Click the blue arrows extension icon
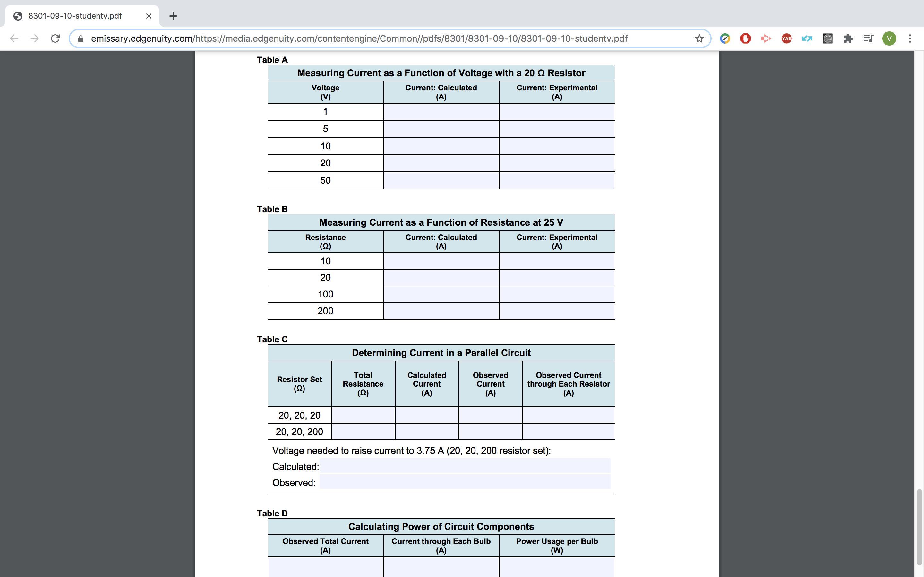The image size is (924, 577). point(807,38)
